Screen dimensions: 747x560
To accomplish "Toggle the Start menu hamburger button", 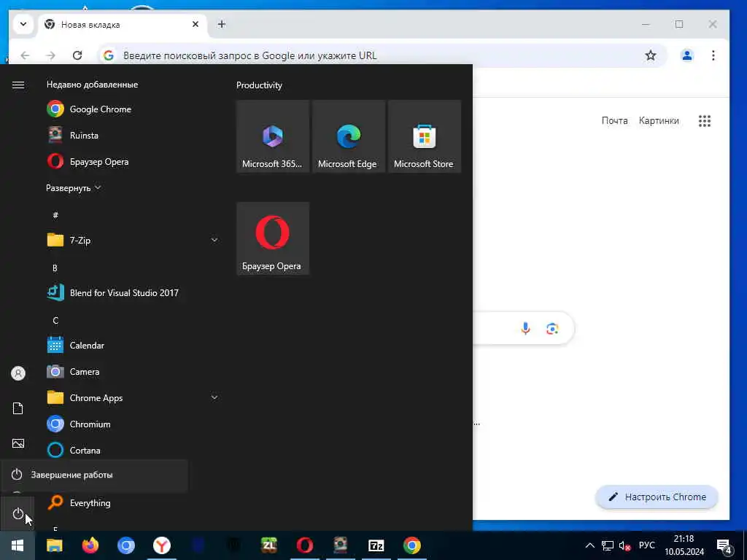I will click(x=18, y=85).
